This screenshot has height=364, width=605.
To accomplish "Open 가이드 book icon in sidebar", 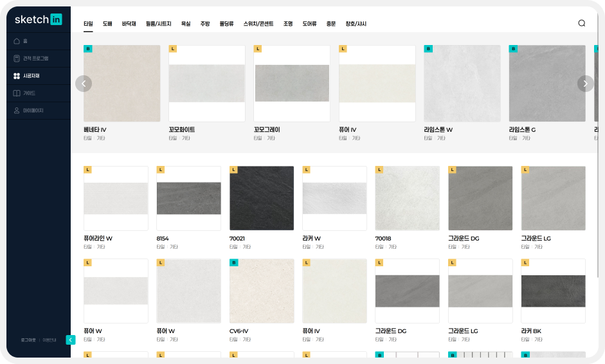I will (x=17, y=93).
